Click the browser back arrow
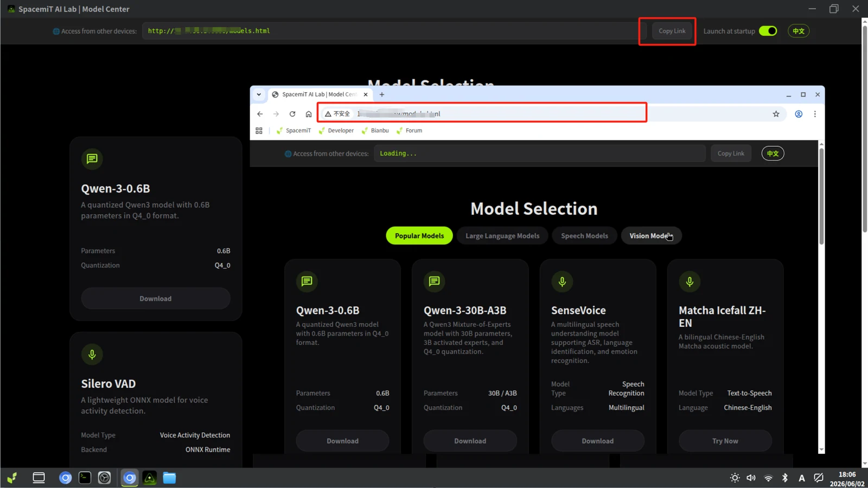 click(260, 114)
